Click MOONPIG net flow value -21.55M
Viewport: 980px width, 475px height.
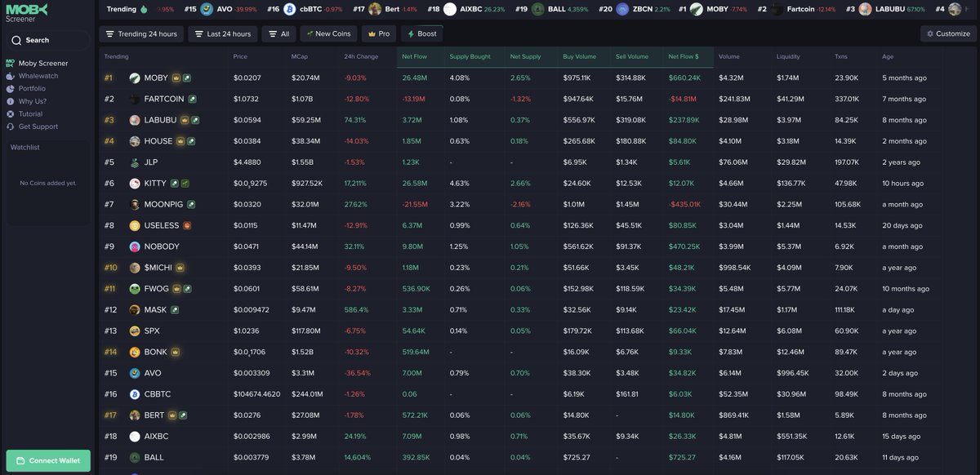415,205
